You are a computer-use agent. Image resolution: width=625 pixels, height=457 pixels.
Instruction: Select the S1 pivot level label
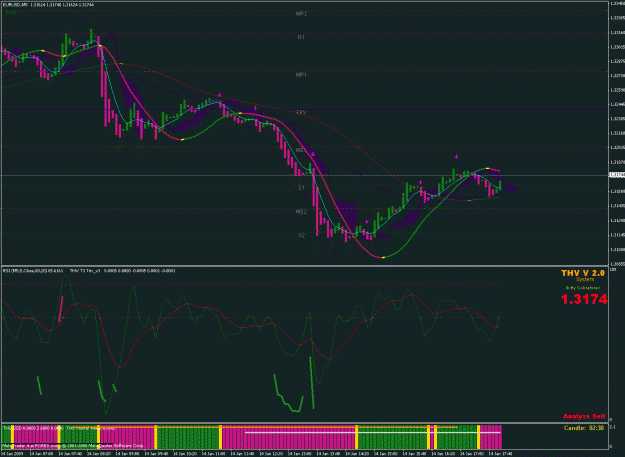coord(301,188)
